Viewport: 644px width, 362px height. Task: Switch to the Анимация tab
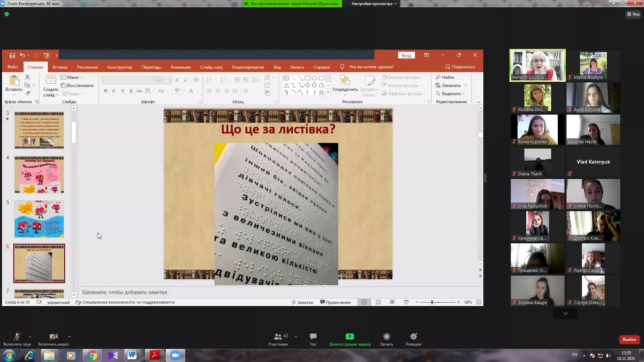[180, 67]
